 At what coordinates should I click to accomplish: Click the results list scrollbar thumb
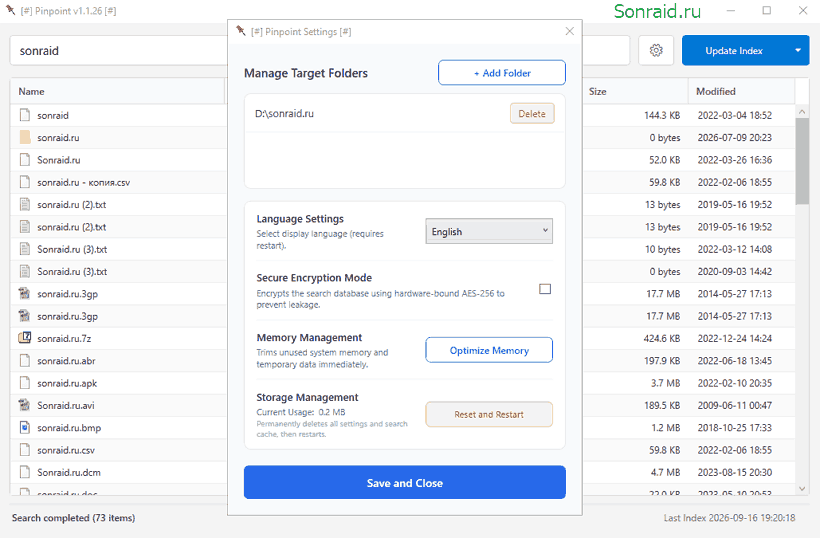click(802, 162)
